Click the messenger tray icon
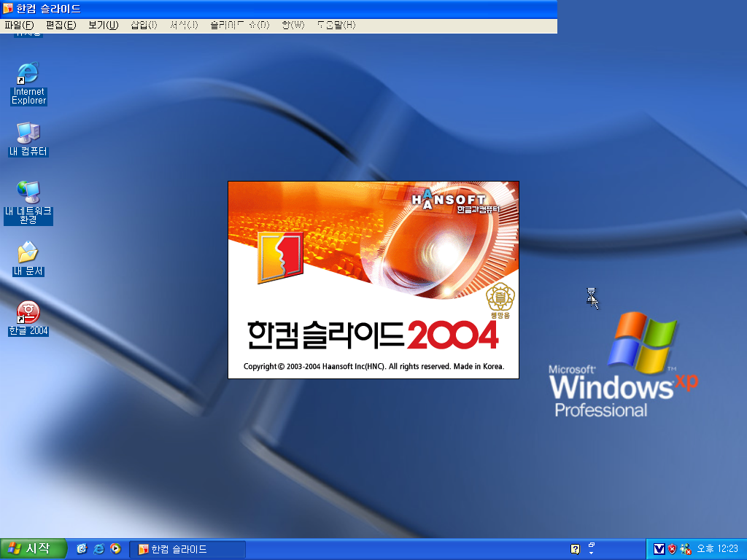 coord(686,549)
